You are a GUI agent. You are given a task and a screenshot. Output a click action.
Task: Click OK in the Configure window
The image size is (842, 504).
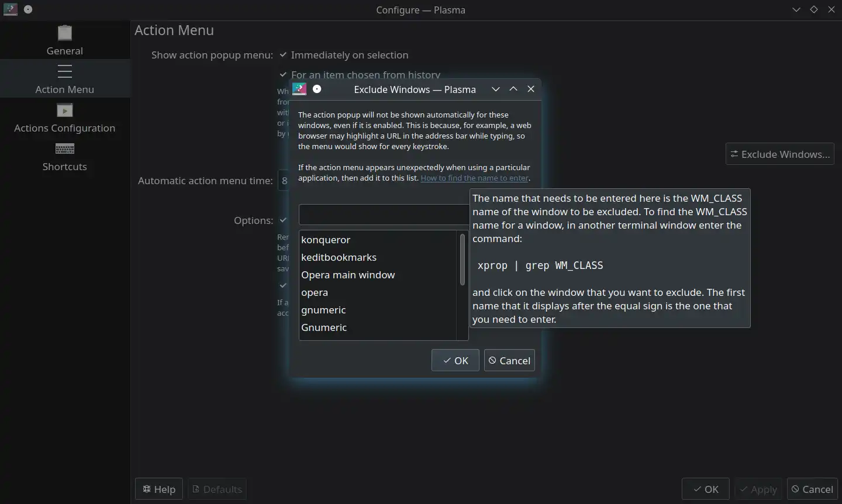pos(706,489)
